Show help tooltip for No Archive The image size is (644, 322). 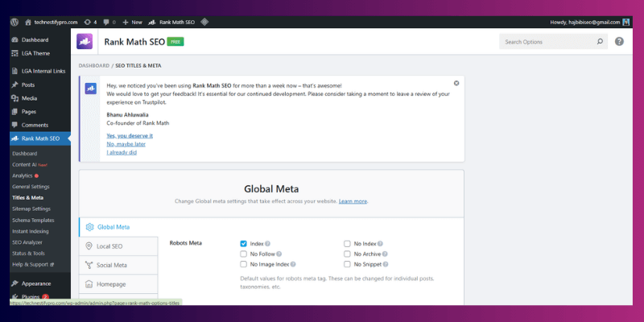click(x=385, y=254)
